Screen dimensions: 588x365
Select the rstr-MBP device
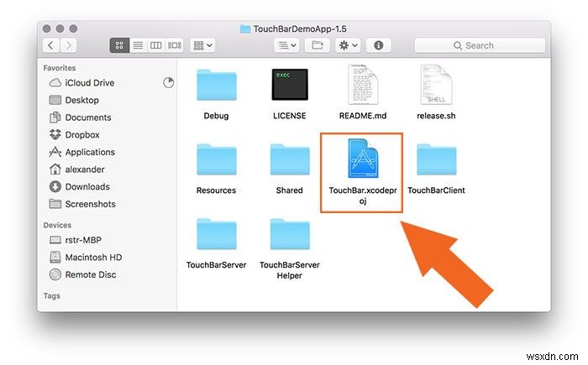[76, 240]
